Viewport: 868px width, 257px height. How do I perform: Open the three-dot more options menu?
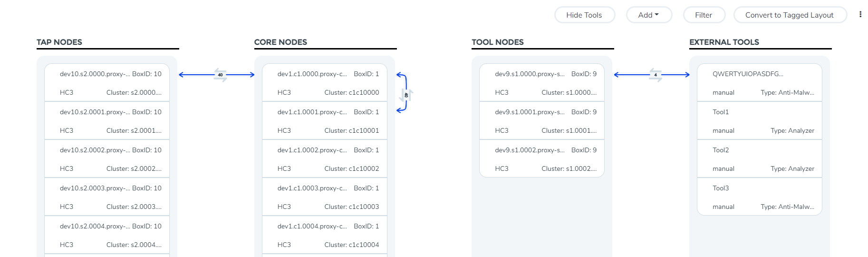860,15
